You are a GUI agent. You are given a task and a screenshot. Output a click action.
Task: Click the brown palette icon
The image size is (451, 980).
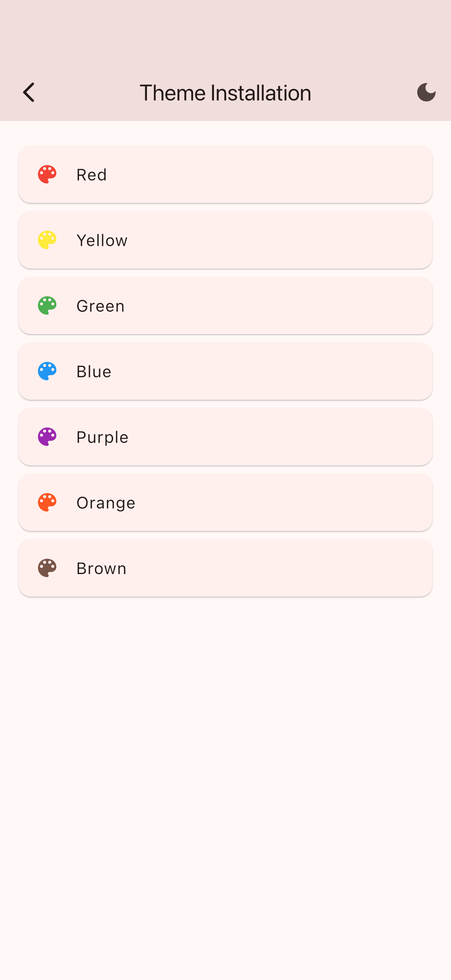(x=47, y=568)
